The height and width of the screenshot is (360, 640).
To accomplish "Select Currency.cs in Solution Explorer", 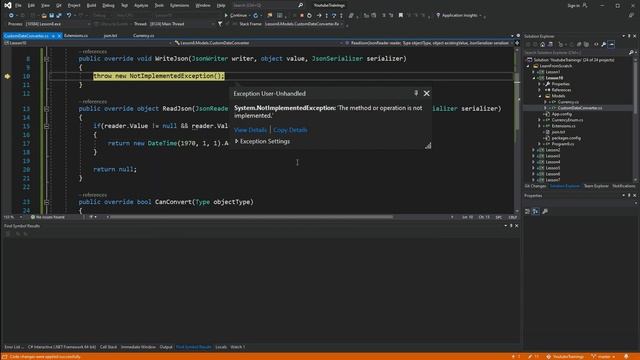I will point(568,102).
